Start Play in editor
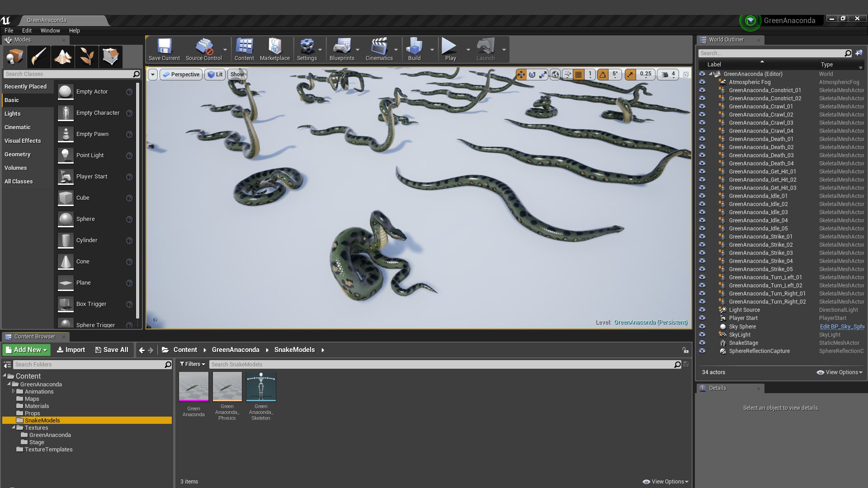 coord(450,49)
